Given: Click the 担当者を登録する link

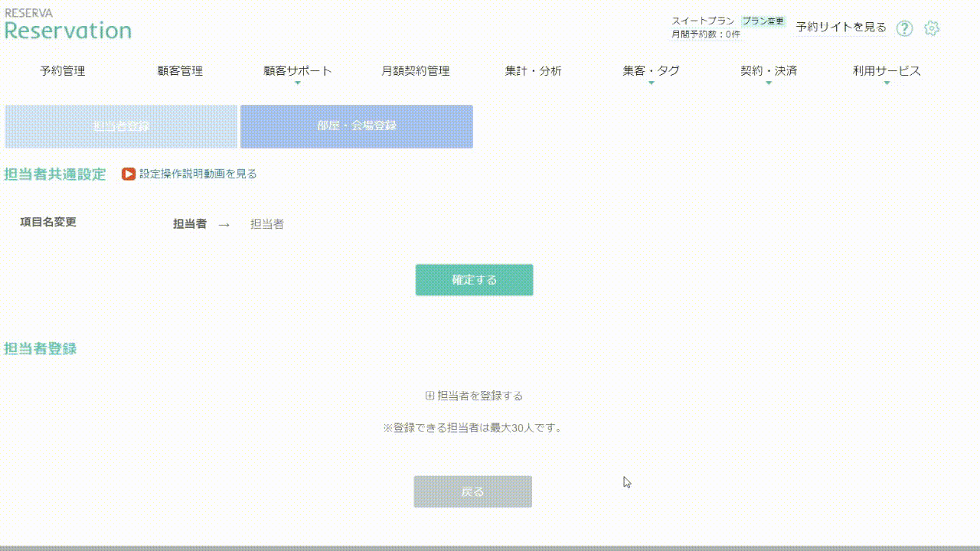Looking at the screenshot, I should coord(480,396).
